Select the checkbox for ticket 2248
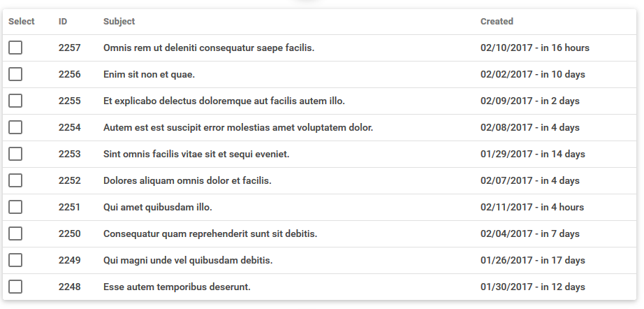This screenshot has width=644, height=309. pos(15,287)
